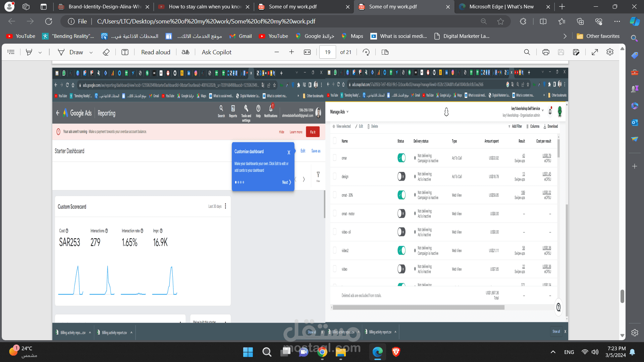The height and width of the screenshot is (362, 644).
Task: Click the Read aloud button
Action: click(156, 52)
